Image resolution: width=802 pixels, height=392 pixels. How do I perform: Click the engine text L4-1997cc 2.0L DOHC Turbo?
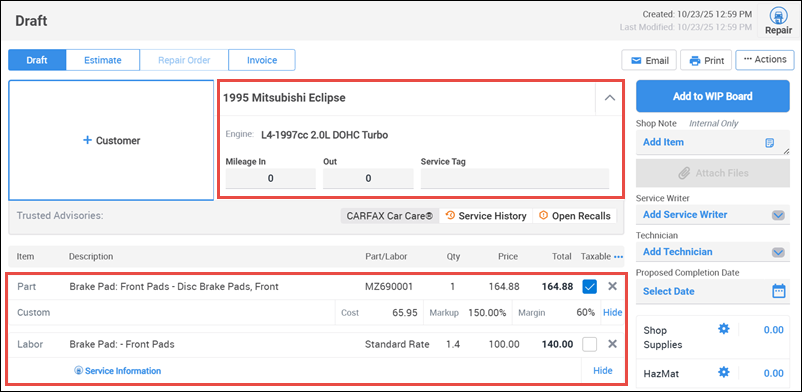[x=324, y=135]
